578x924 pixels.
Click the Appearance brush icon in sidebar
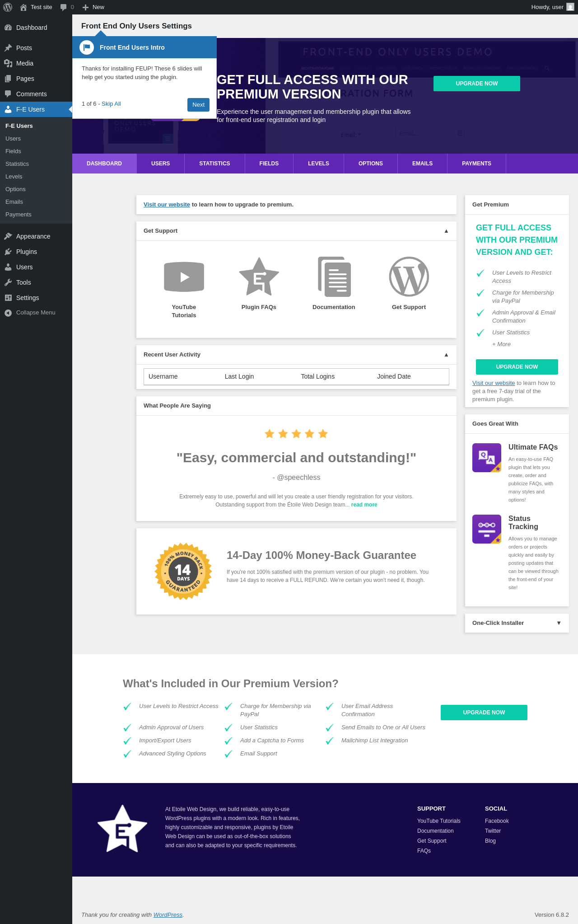[x=8, y=236]
